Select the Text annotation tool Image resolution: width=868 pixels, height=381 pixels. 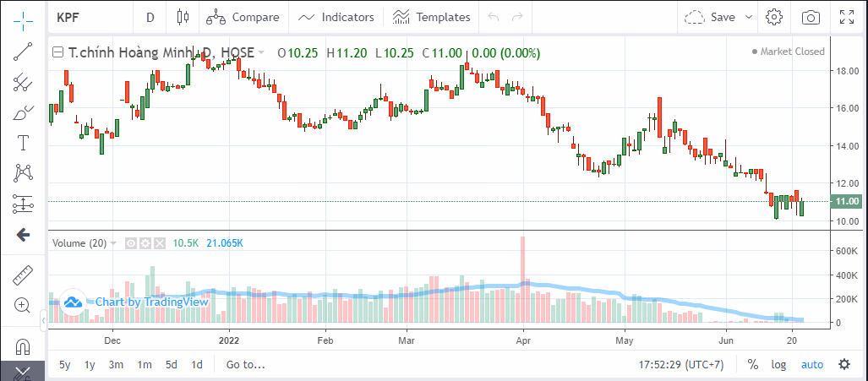(23, 142)
